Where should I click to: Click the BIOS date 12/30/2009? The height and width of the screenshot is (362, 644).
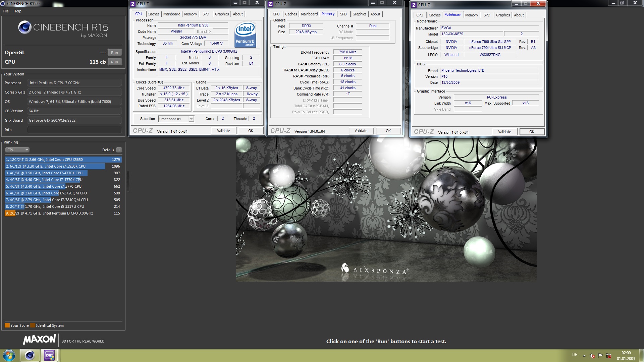pyautogui.click(x=489, y=82)
